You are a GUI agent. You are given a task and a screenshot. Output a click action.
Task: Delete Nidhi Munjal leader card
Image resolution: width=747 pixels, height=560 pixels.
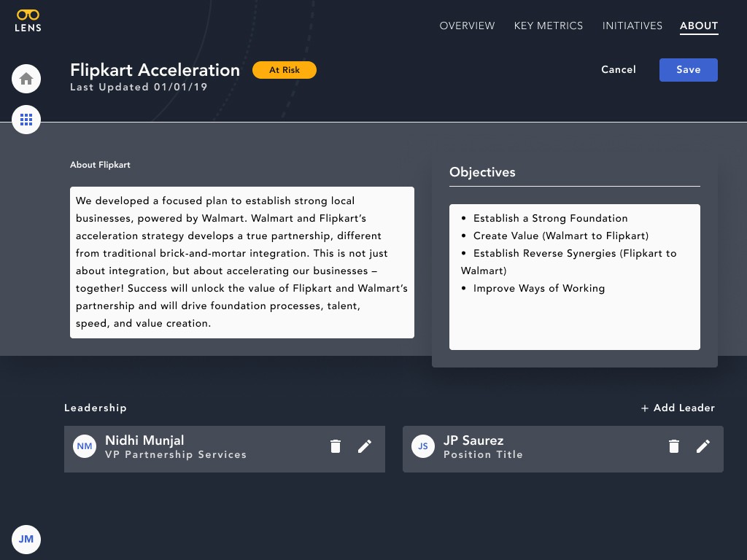tap(336, 446)
